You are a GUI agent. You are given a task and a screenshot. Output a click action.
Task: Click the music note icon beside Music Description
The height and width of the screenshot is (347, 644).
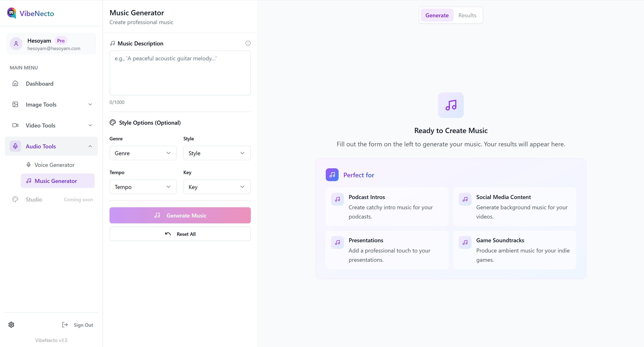(113, 43)
